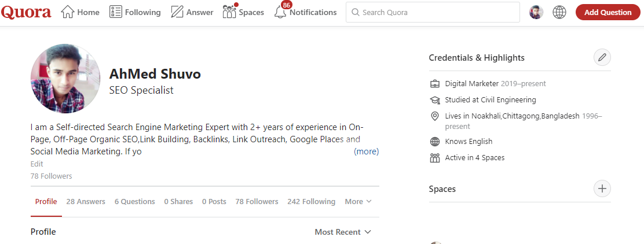Open Notifications bell with 86 badge

(x=305, y=12)
